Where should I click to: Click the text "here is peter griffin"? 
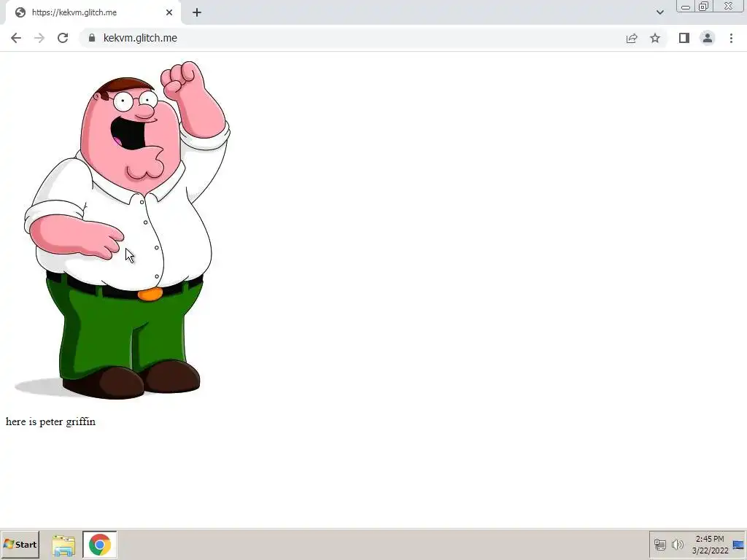tap(50, 421)
